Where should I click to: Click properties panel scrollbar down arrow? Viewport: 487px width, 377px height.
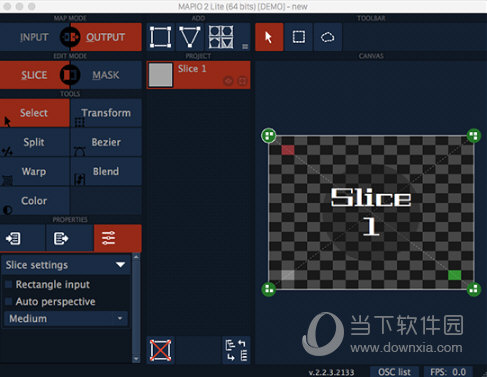136,359
